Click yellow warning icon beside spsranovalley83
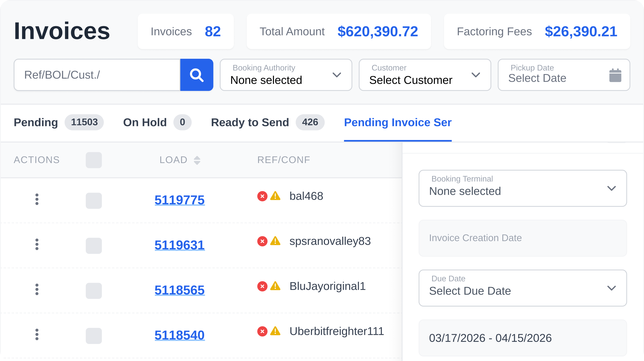Screen dimensions: 644x361 [x=275, y=241]
